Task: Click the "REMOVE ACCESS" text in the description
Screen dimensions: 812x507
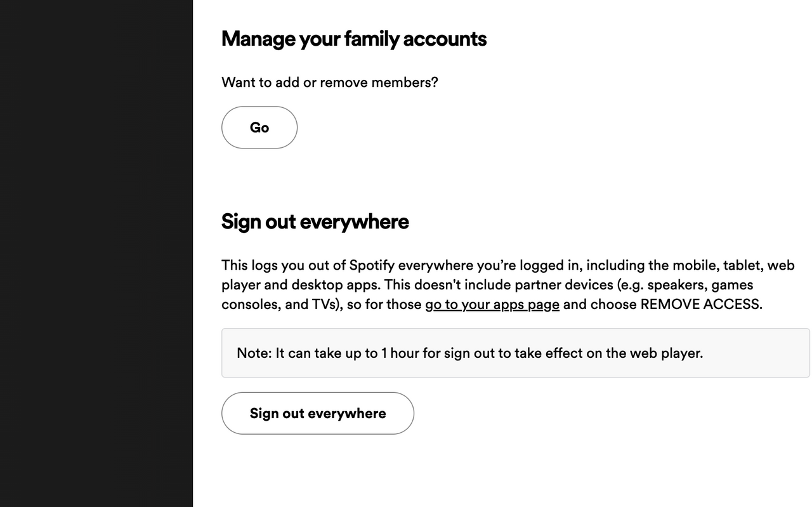Action: [699, 305]
